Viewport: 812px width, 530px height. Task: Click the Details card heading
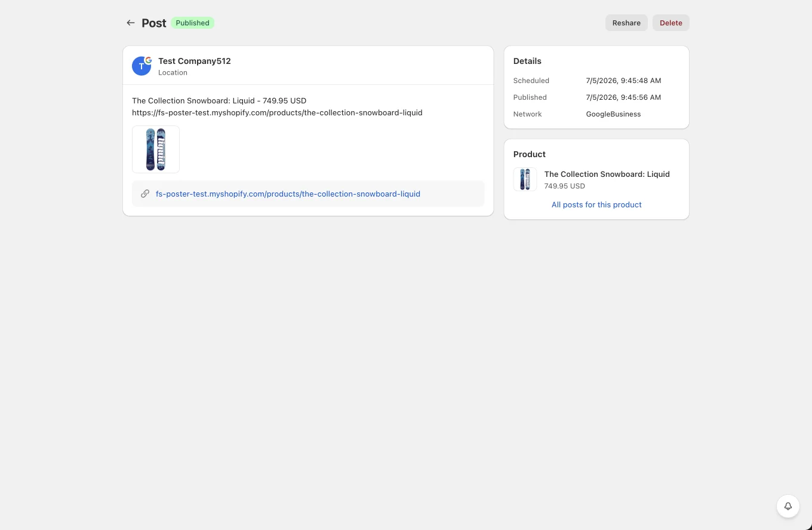coord(527,61)
